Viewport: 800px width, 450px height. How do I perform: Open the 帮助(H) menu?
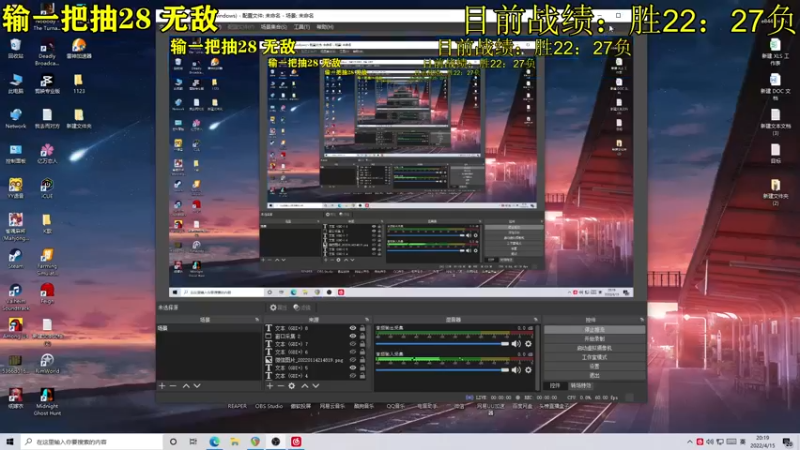click(x=325, y=27)
